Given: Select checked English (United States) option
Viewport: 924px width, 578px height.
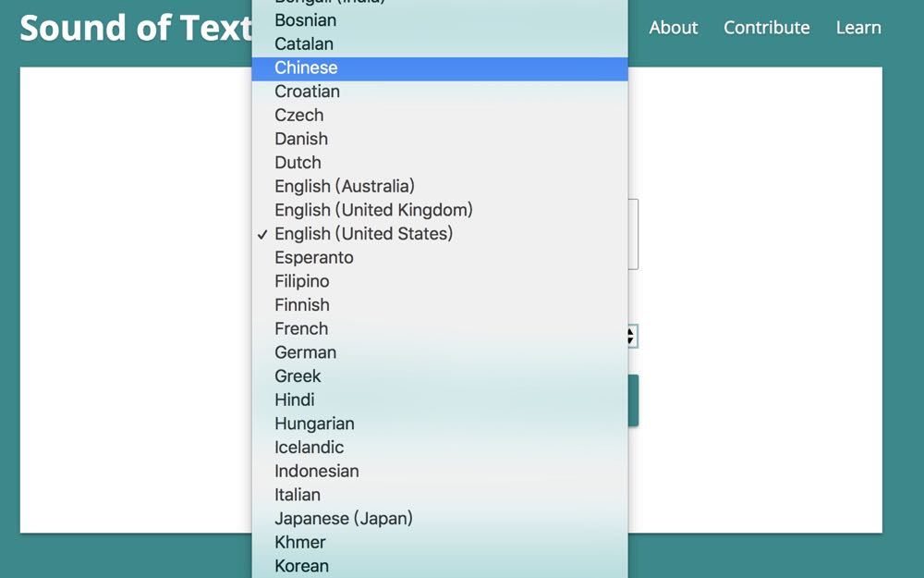Looking at the screenshot, I should 440,234.
